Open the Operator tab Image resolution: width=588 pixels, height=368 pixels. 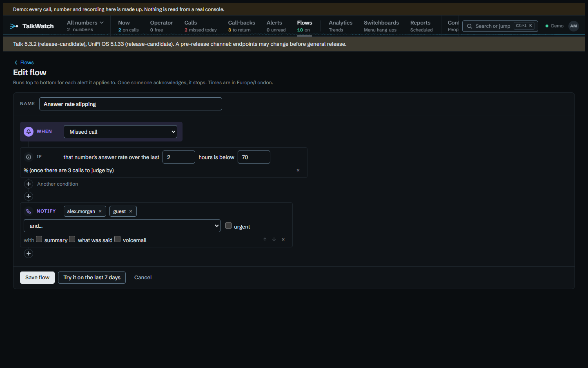point(161,26)
